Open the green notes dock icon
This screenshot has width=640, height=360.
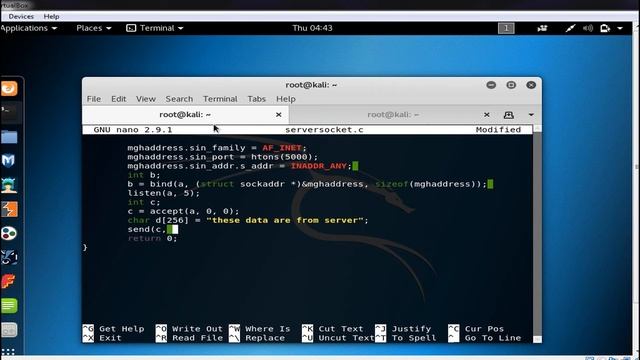9,305
